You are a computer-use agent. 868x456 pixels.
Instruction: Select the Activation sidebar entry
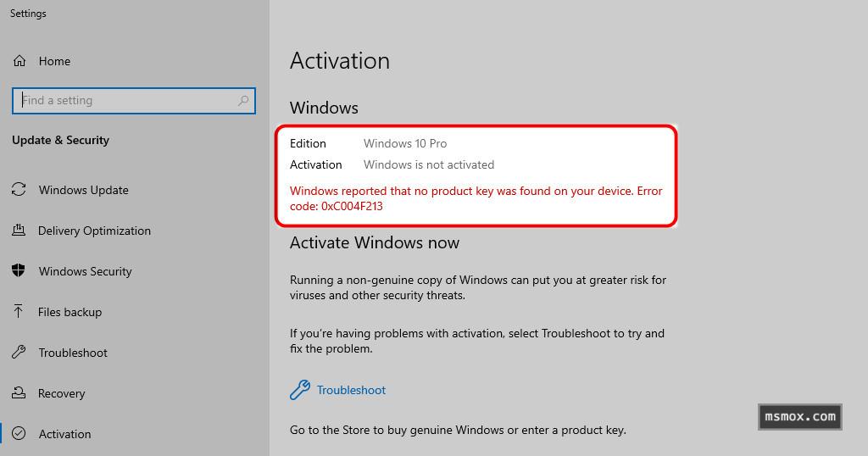[64, 434]
